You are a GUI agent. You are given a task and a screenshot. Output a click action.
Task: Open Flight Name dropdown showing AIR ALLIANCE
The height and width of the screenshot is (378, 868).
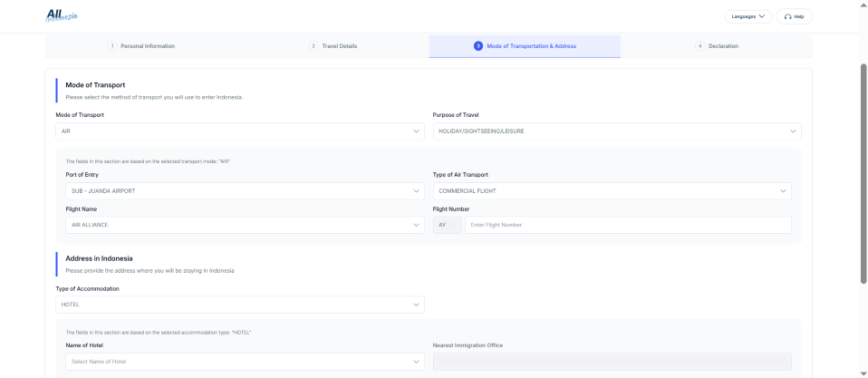coord(246,225)
